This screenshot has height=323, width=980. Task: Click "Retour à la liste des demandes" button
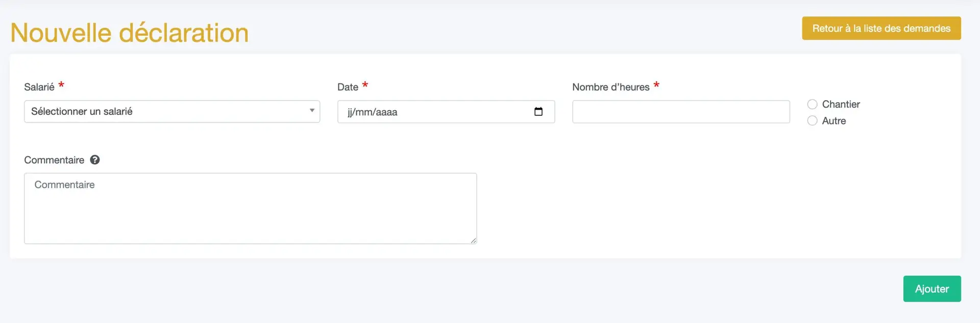click(881, 28)
